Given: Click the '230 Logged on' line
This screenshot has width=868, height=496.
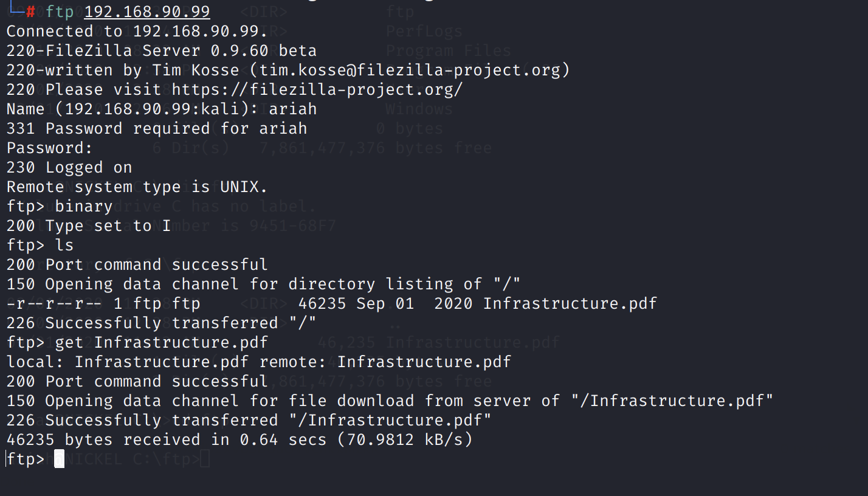Looking at the screenshot, I should tap(69, 167).
